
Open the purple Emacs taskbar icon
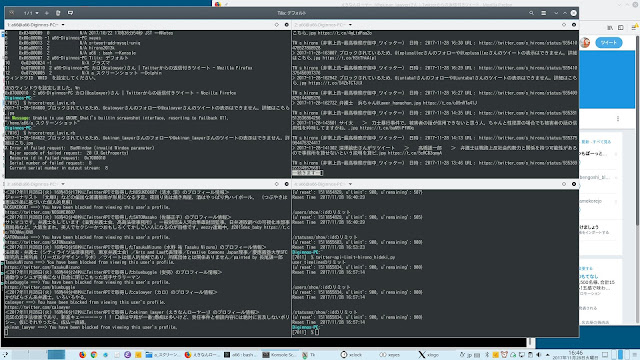[x=127, y=355]
